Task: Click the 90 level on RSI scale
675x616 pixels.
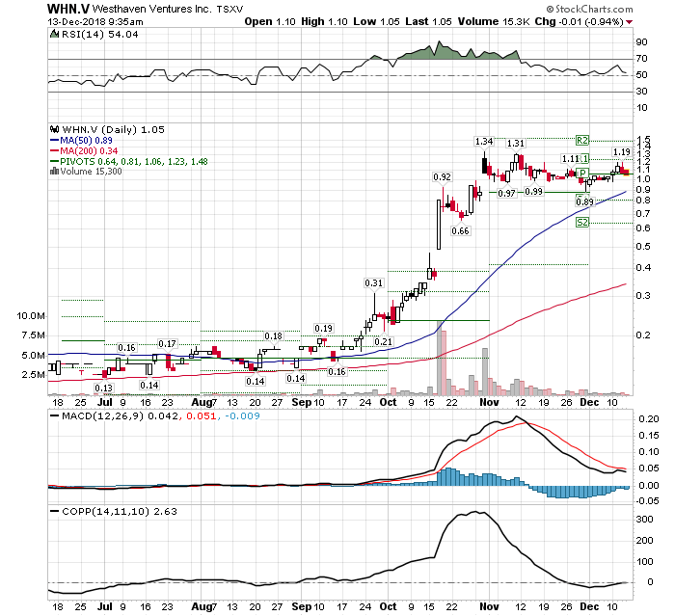Action: pyautogui.click(x=642, y=42)
